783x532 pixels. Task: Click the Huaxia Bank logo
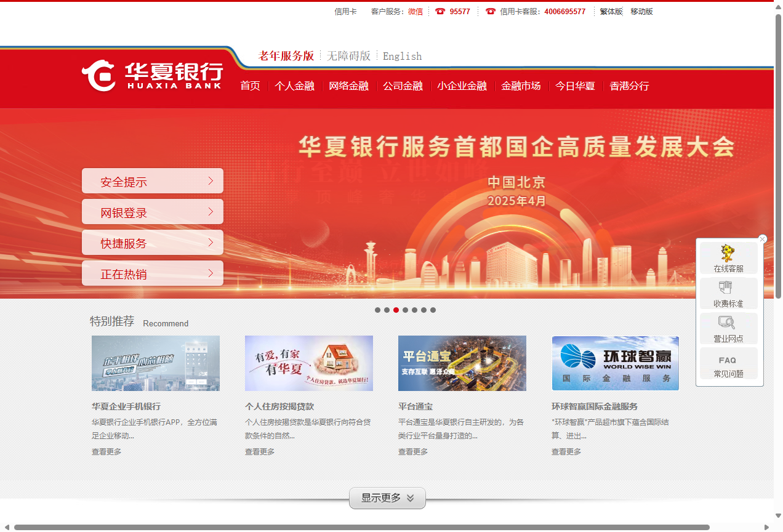(x=151, y=76)
